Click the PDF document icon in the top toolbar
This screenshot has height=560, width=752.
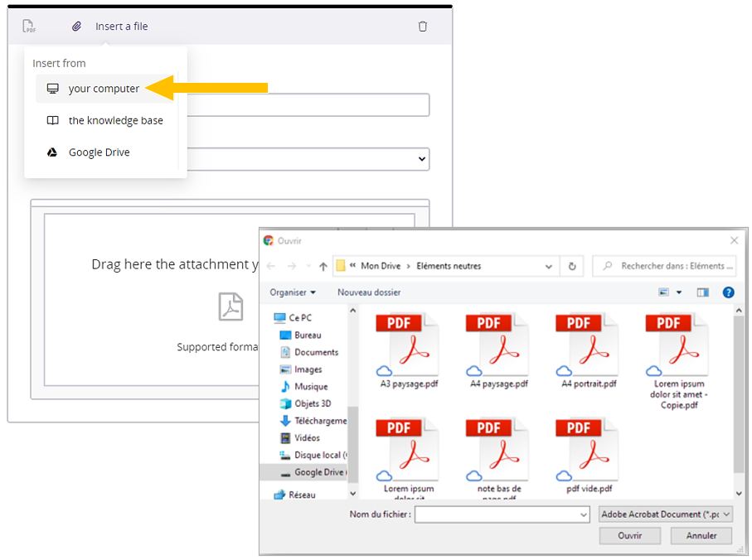click(x=27, y=26)
